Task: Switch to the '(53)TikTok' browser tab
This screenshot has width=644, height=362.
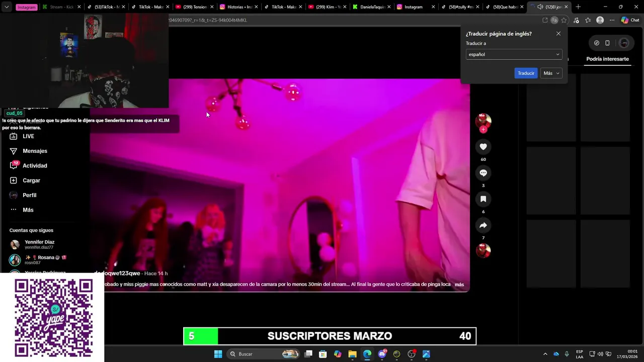Action: [x=105, y=7]
